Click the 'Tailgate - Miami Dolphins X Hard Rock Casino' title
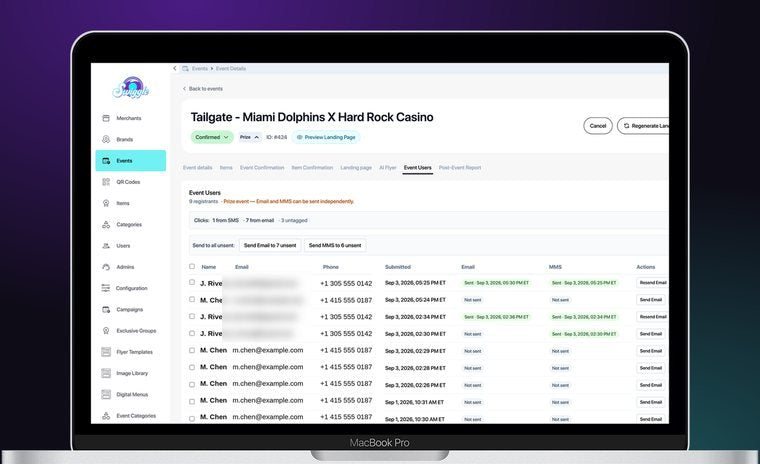Viewport: 760px width, 464px height. (312, 117)
